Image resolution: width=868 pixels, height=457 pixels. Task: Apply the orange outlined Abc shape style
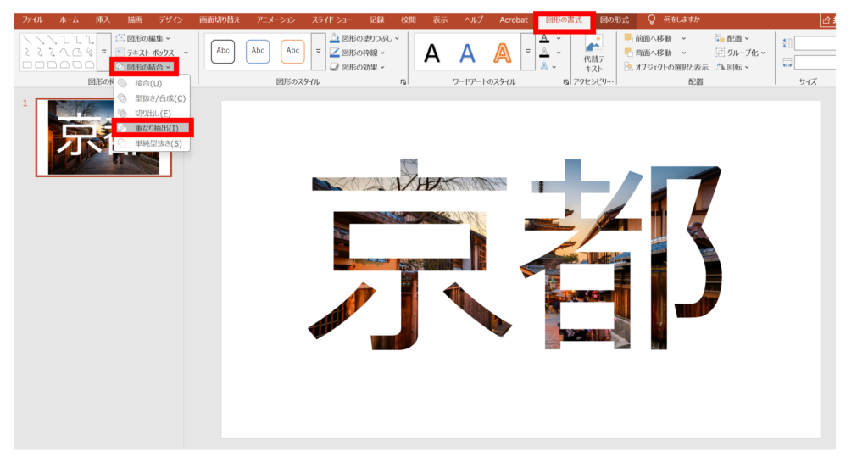(x=292, y=52)
